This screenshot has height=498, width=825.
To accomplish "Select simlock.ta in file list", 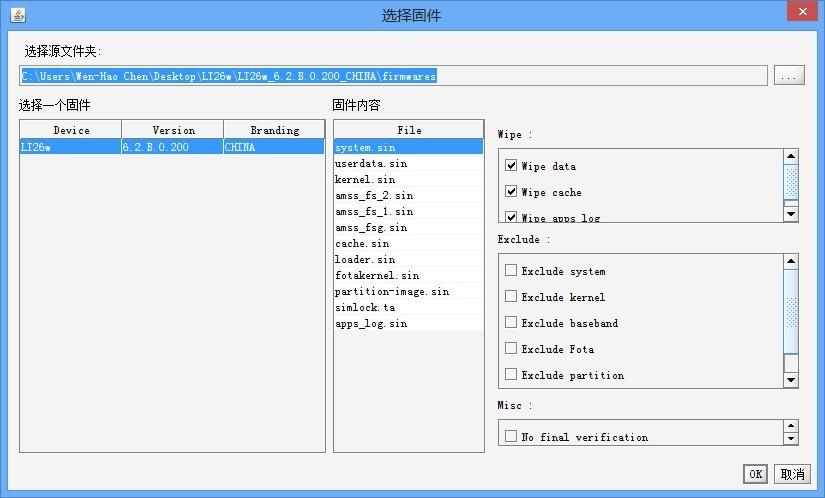I will [408, 307].
